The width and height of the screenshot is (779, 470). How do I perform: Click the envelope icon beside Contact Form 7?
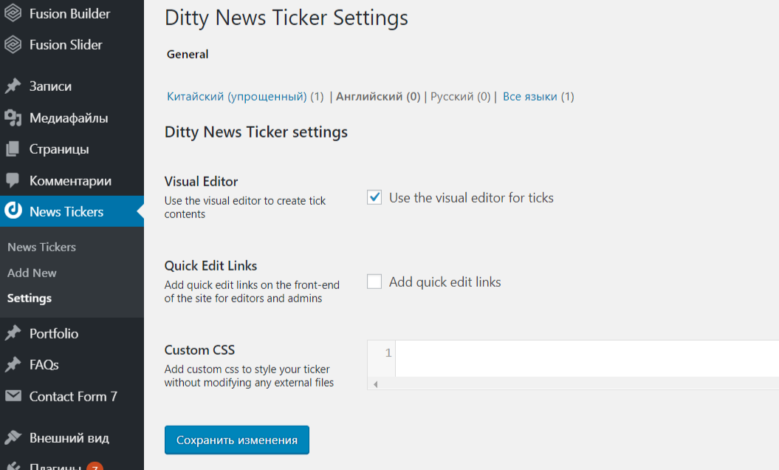click(13, 396)
